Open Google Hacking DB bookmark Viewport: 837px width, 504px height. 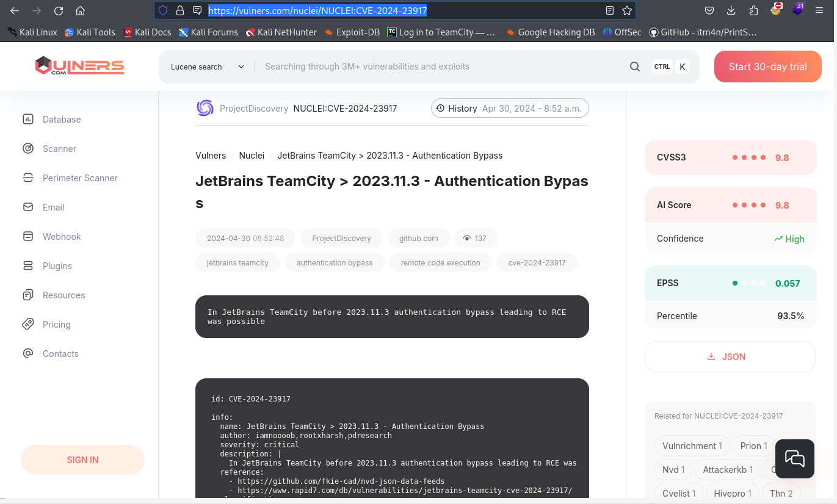tap(551, 32)
